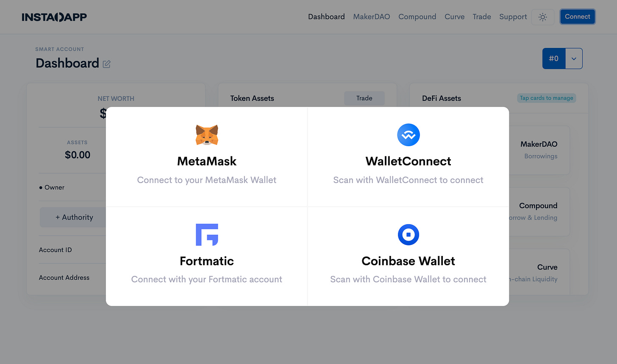Screen dimensions: 617x364
Task: Click the Instadapp logo
Action: 54,17
